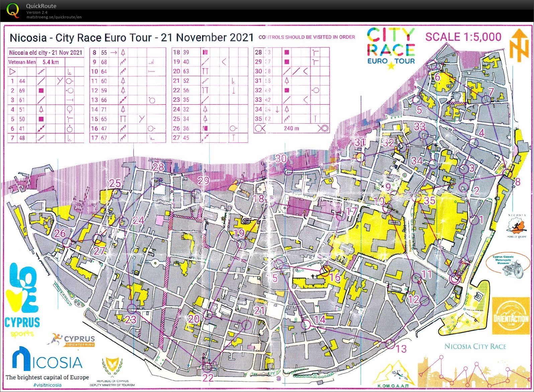Click control number 31 label
Screen dimensions: 534x392
360,142
